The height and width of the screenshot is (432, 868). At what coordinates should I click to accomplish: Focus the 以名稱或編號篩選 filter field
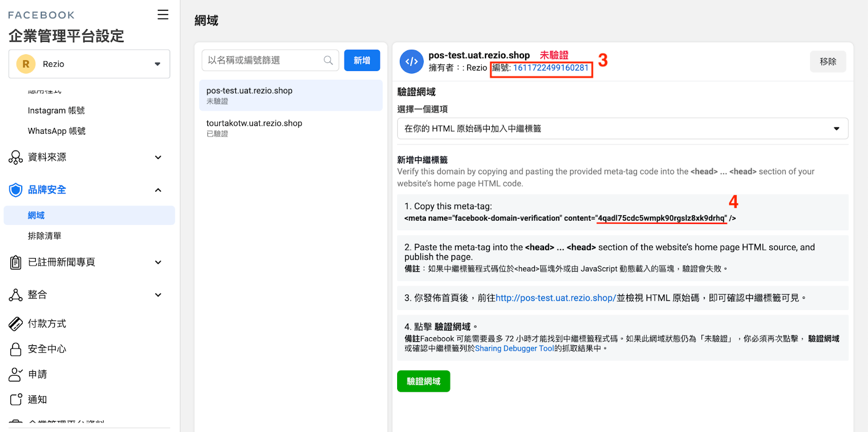[x=270, y=60]
